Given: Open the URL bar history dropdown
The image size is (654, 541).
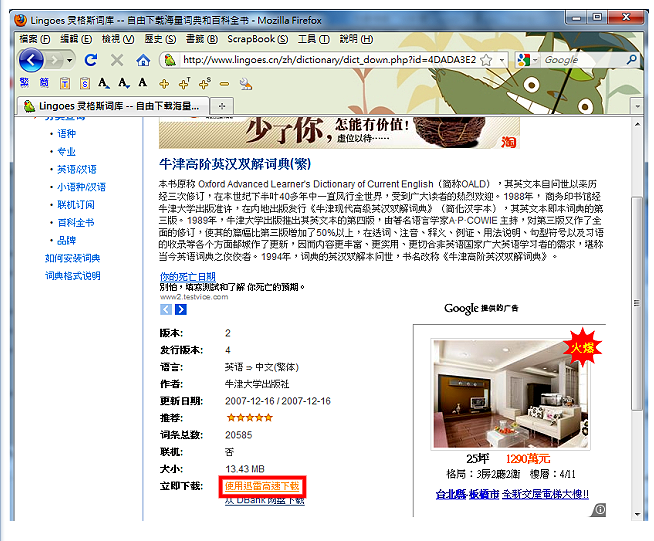Looking at the screenshot, I should [x=502, y=60].
